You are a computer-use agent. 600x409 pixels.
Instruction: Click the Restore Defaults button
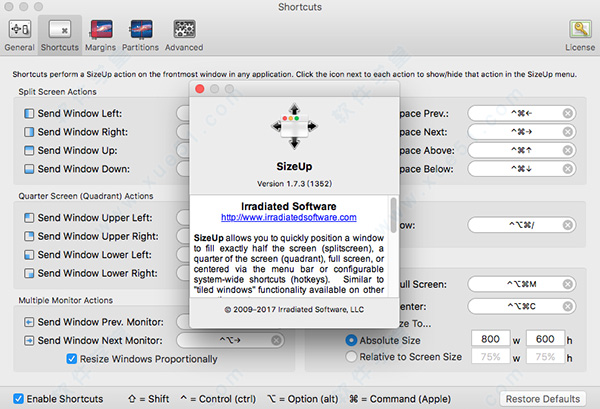[x=543, y=399]
